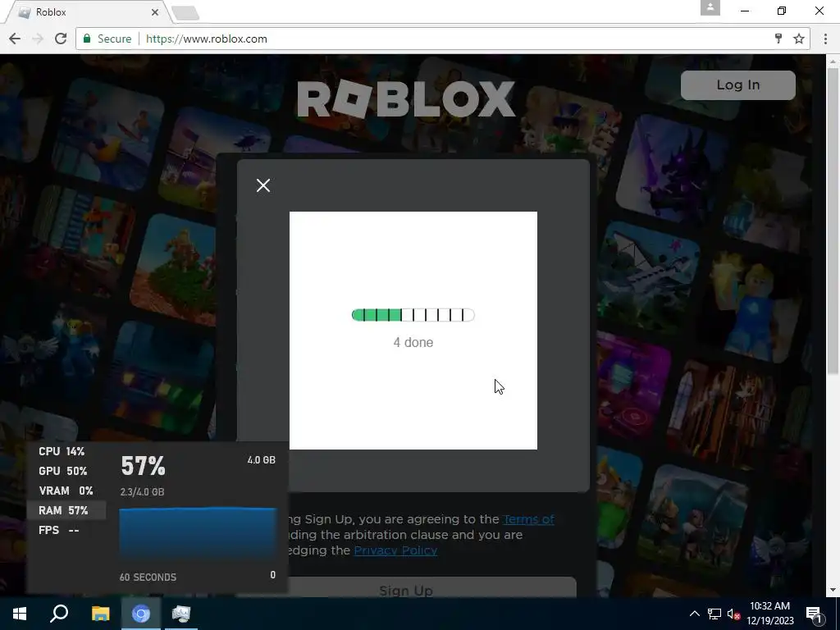
Task: Open the notification action center
Action: [x=814, y=614]
